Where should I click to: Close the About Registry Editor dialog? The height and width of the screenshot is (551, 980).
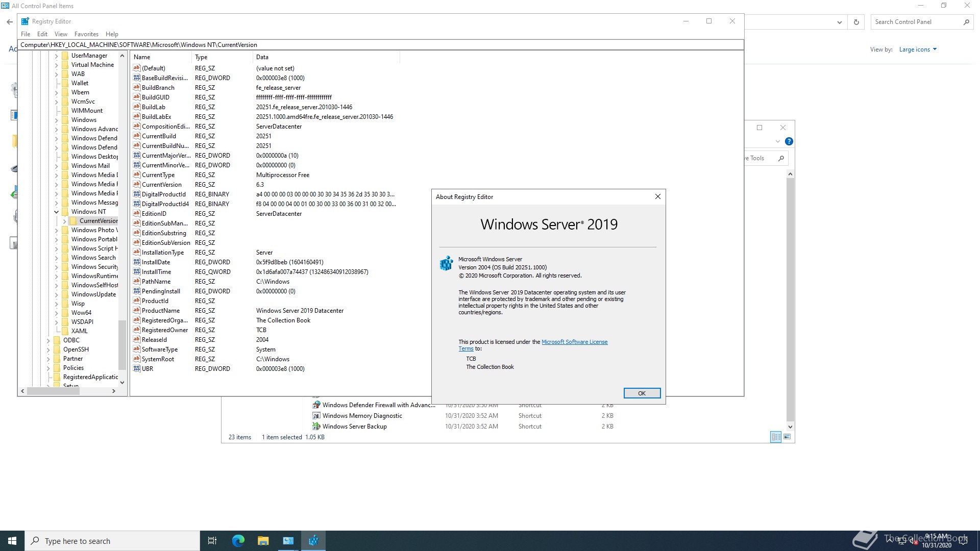click(657, 196)
